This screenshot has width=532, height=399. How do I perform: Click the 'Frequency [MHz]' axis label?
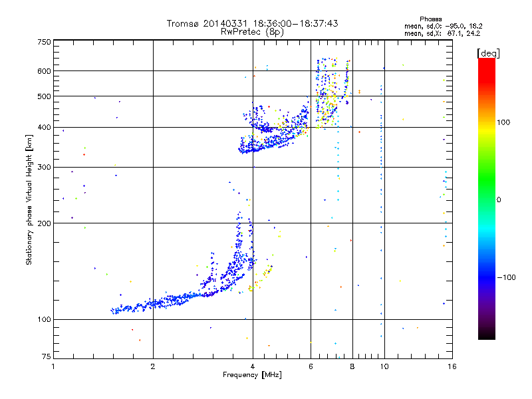click(x=252, y=375)
